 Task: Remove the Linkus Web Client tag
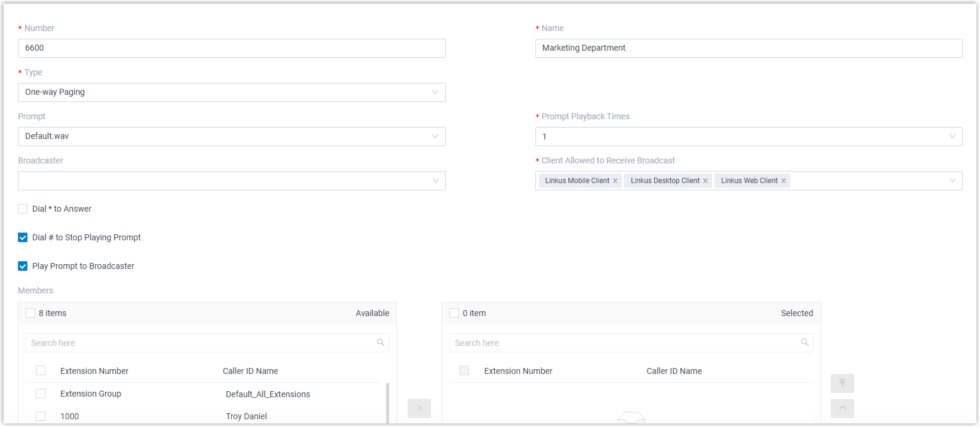point(784,181)
